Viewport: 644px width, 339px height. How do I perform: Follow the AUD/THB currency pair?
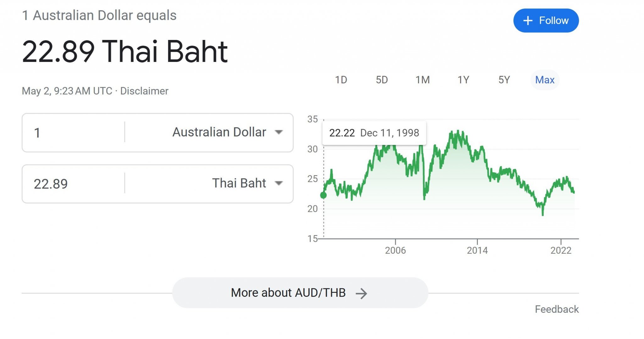click(x=546, y=21)
